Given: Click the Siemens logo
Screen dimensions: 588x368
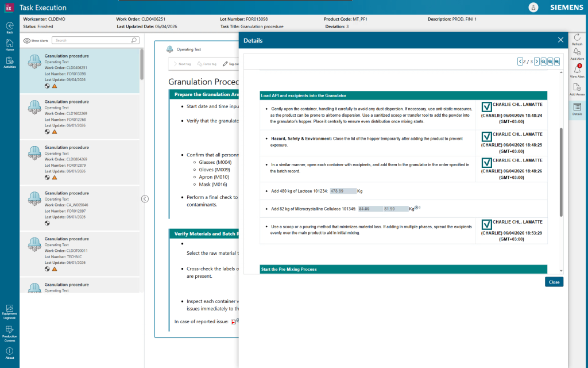Looking at the screenshot, I should [567, 7].
